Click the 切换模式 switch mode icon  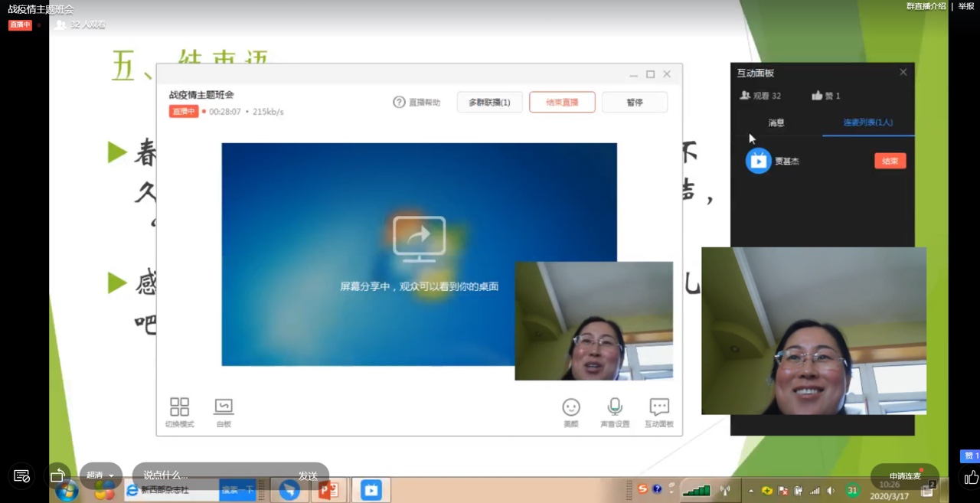pos(179,407)
